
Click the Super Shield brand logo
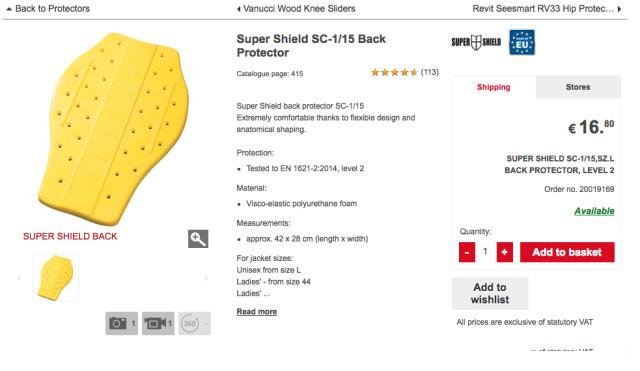[x=476, y=42]
